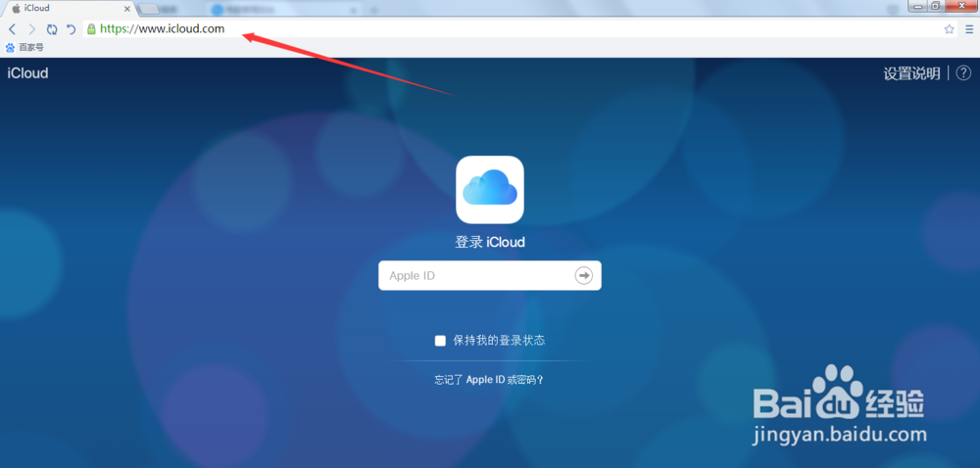980x468 pixels.
Task: Minimize the browser window
Action: pos(917,6)
